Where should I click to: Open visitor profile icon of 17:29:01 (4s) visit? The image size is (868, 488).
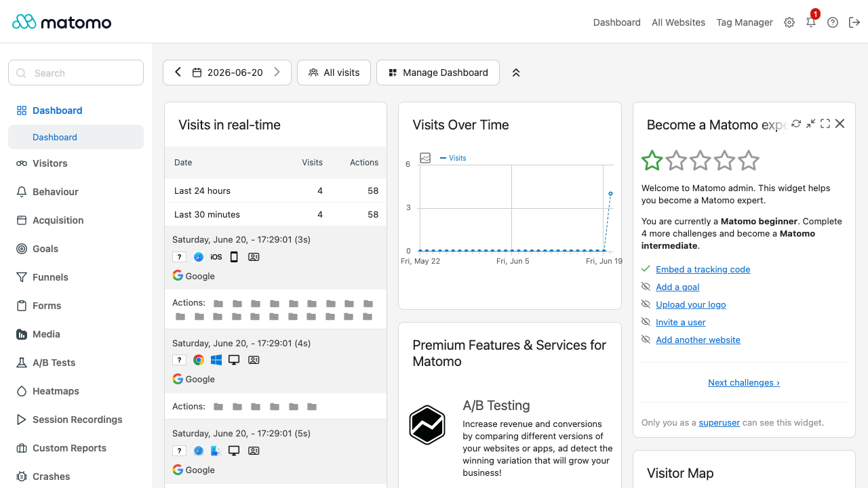tap(254, 360)
